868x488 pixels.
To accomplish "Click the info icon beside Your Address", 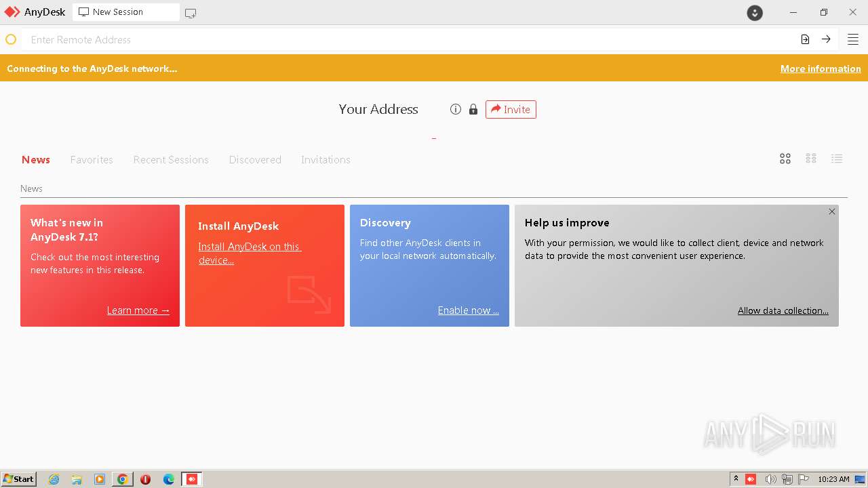I will point(456,109).
